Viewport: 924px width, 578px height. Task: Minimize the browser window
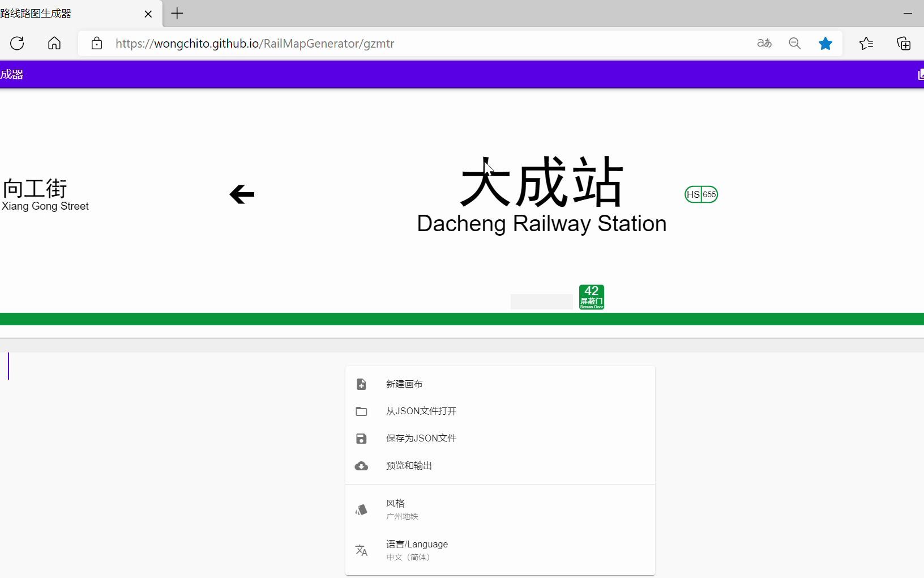[908, 14]
